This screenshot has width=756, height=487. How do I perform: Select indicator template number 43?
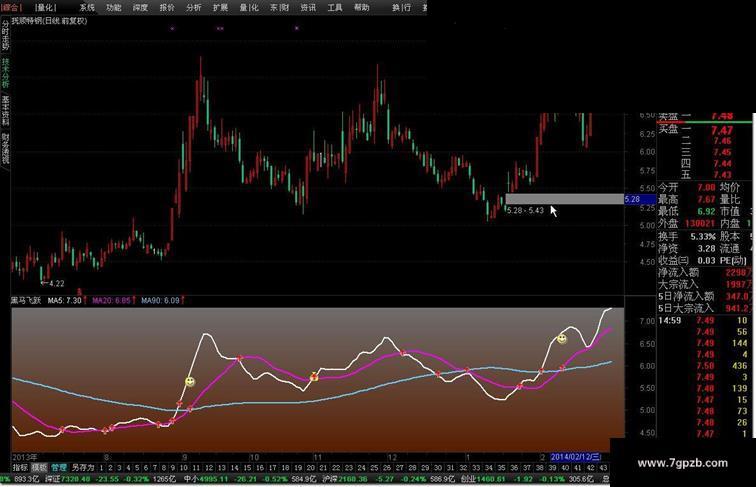point(603,468)
